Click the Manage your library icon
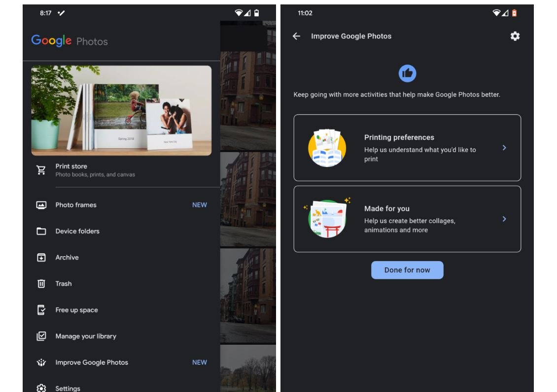The height and width of the screenshot is (392, 557). [41, 336]
